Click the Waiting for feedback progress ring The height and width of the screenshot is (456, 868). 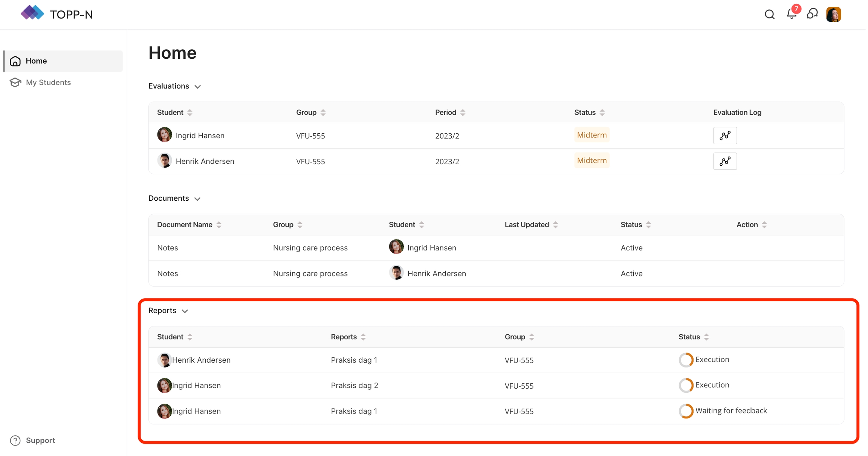pos(686,411)
